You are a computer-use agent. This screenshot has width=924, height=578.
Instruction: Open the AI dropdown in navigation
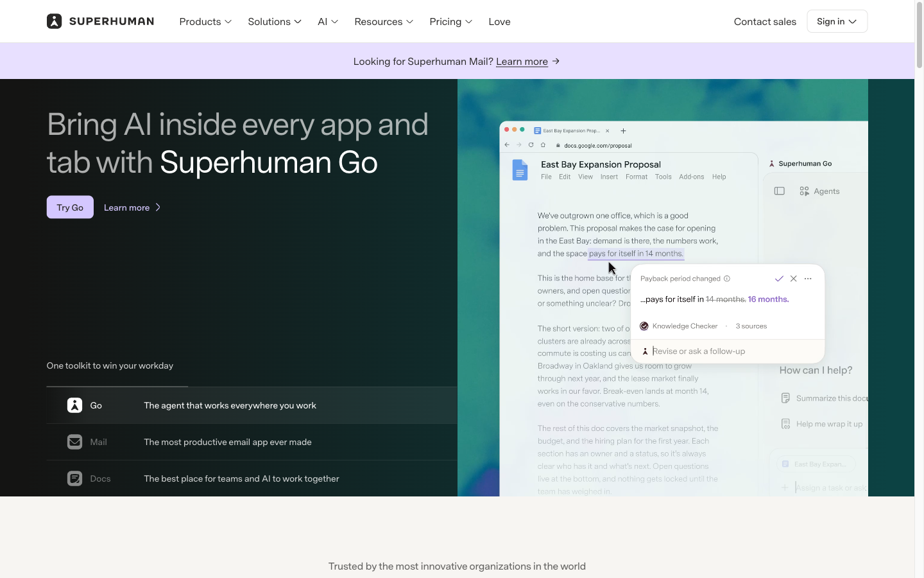point(328,22)
